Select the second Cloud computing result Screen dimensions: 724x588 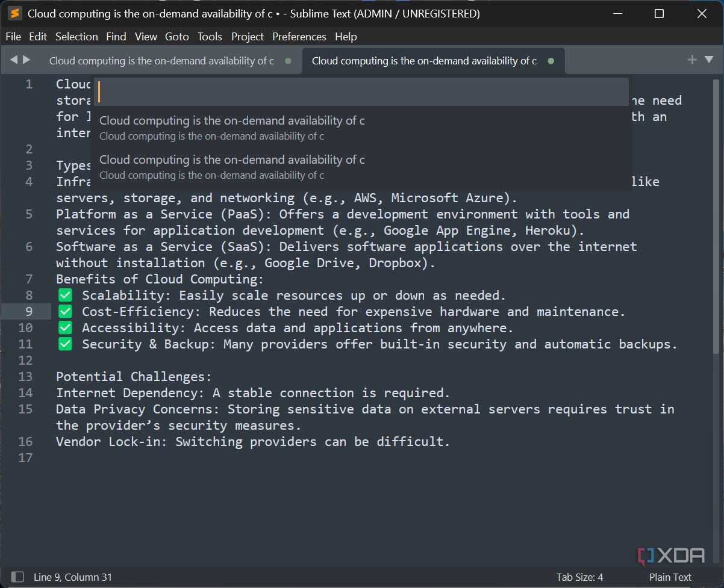point(361,167)
